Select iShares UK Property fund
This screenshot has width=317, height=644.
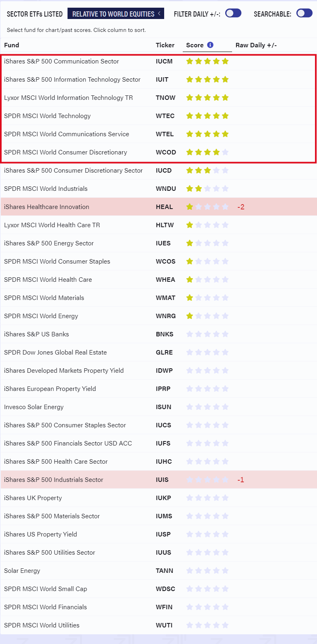coord(33,498)
